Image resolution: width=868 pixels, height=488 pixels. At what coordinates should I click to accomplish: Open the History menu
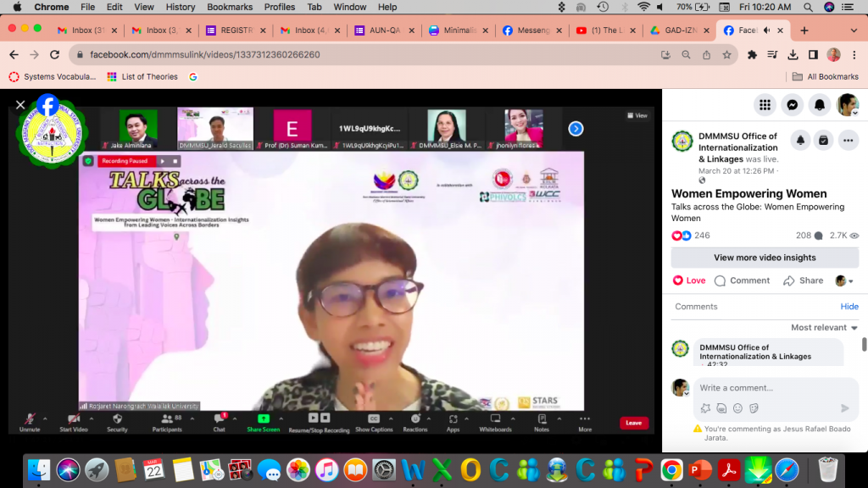[181, 7]
